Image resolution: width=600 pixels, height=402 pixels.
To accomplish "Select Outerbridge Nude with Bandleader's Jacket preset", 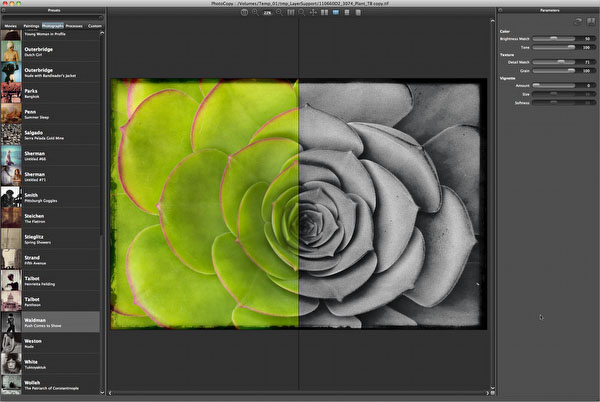I will 50,72.
